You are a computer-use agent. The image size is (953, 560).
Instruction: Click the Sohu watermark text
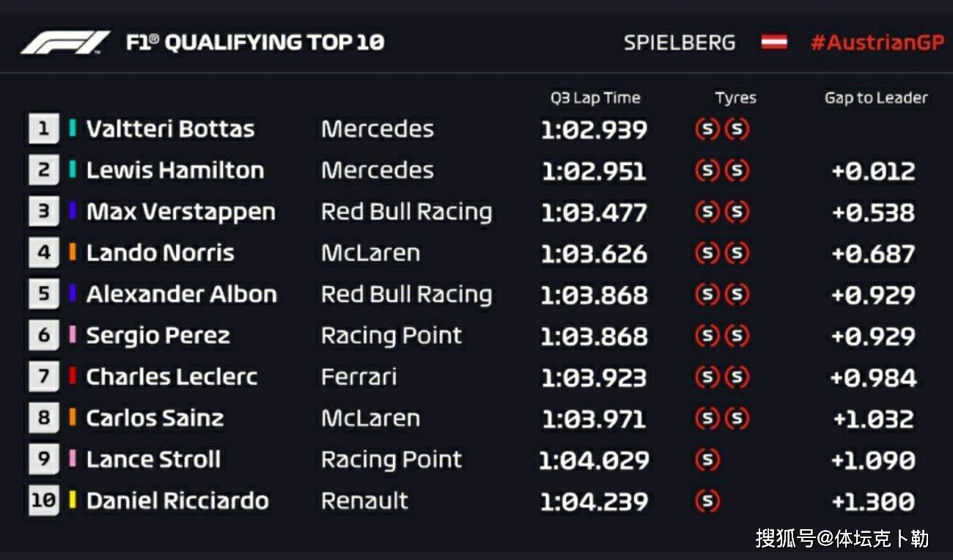pos(842,539)
